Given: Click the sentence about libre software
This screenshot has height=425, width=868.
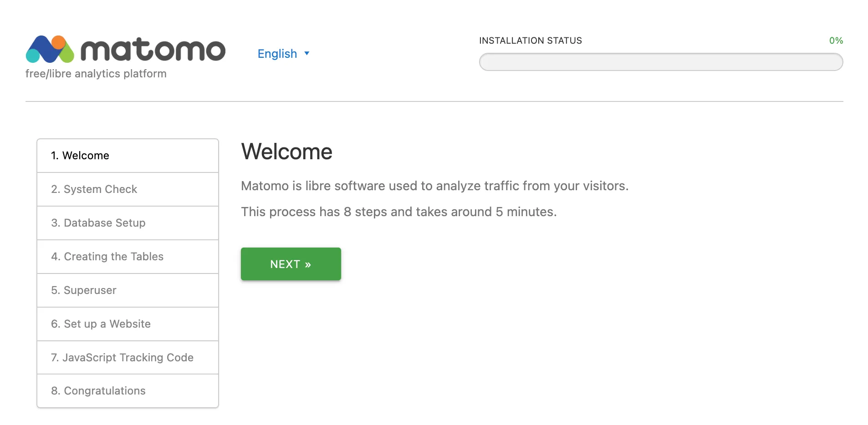Looking at the screenshot, I should pyautogui.click(x=434, y=186).
